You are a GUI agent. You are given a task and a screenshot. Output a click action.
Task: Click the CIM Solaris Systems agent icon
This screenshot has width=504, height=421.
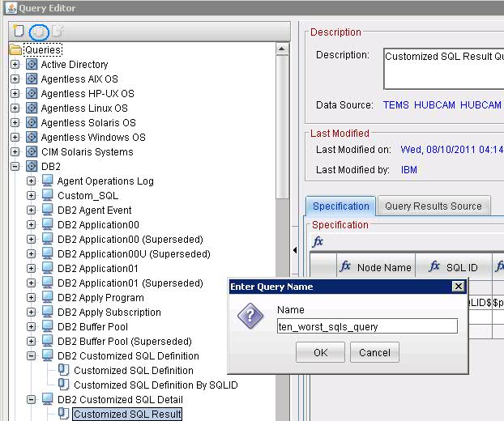(32, 151)
